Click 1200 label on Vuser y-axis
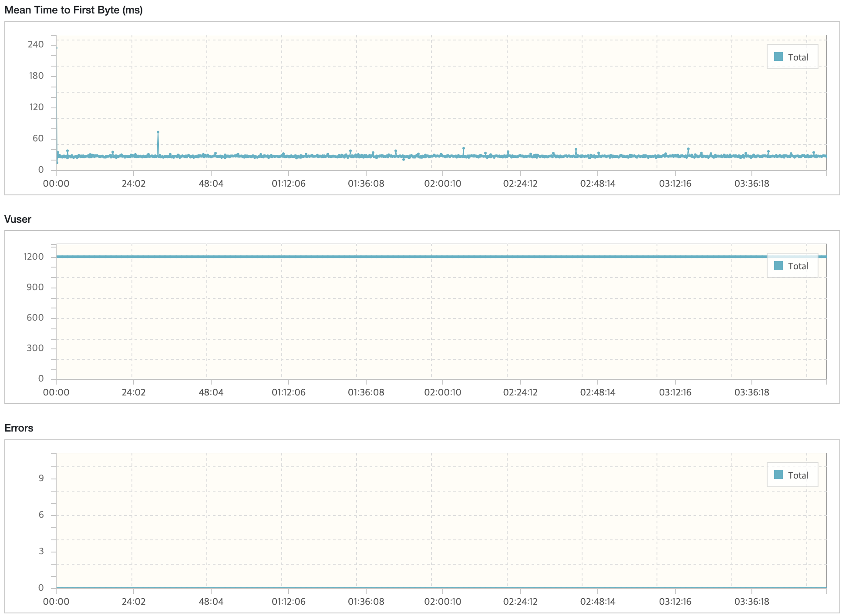The image size is (842, 616). click(x=34, y=257)
